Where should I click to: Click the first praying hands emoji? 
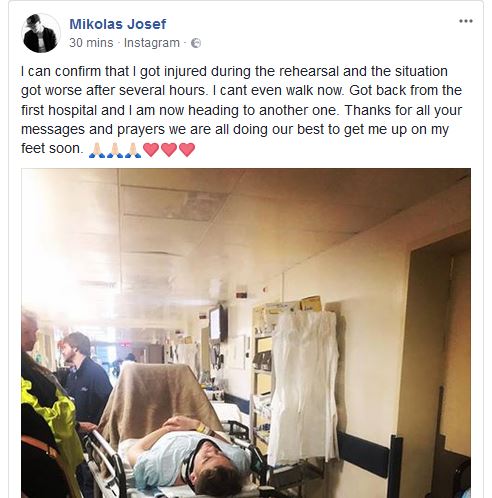pyautogui.click(x=97, y=150)
